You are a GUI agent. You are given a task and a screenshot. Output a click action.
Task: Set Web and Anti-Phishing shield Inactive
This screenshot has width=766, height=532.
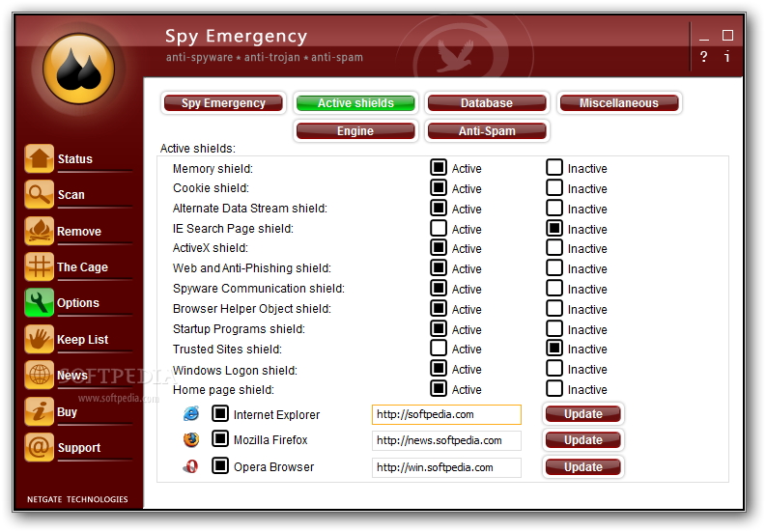554,267
